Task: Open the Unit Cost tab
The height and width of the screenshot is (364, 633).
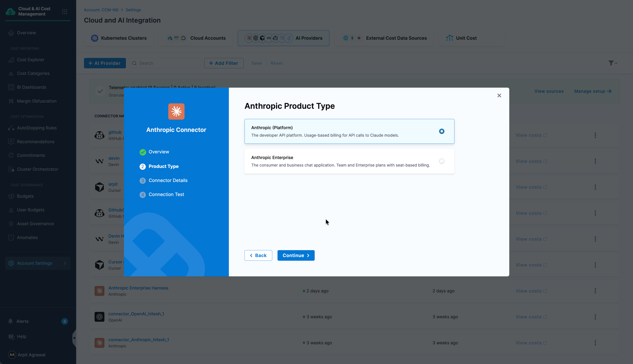Action: (x=472, y=38)
